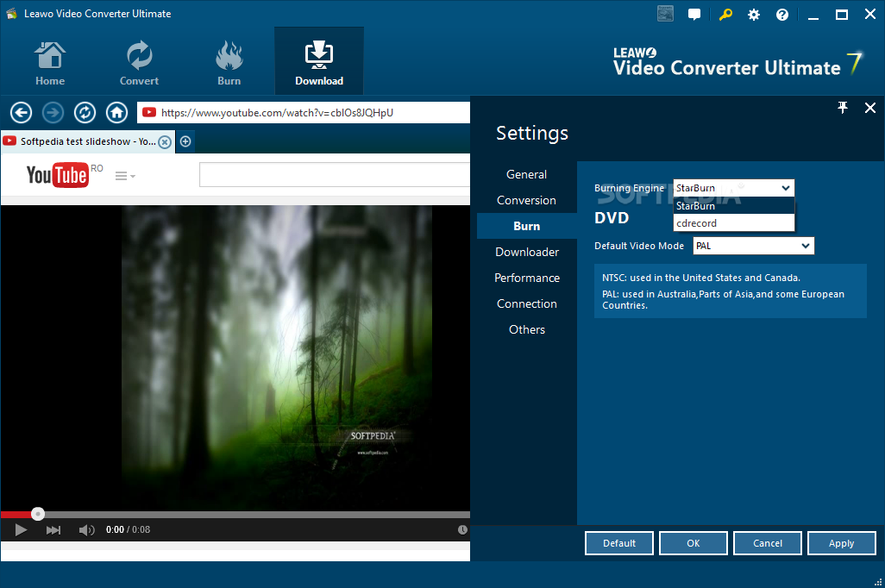
Task: Click the URL address bar
Action: tap(304, 112)
